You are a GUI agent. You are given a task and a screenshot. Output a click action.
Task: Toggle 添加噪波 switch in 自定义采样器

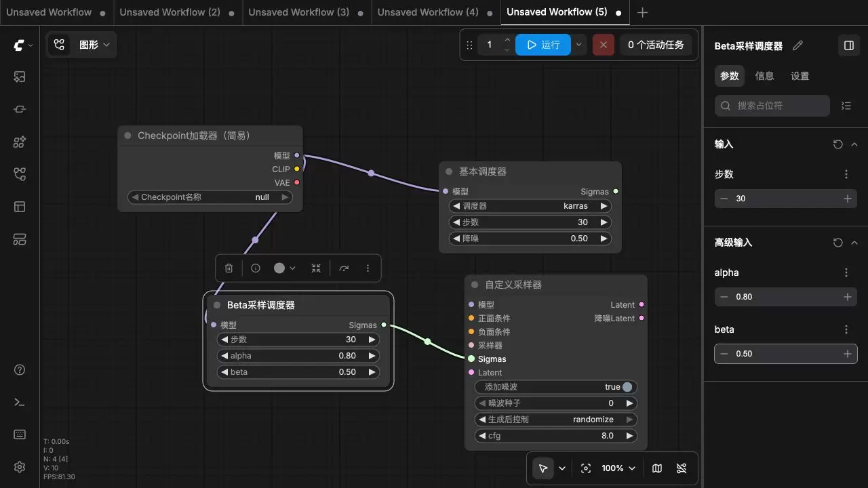coord(627,387)
